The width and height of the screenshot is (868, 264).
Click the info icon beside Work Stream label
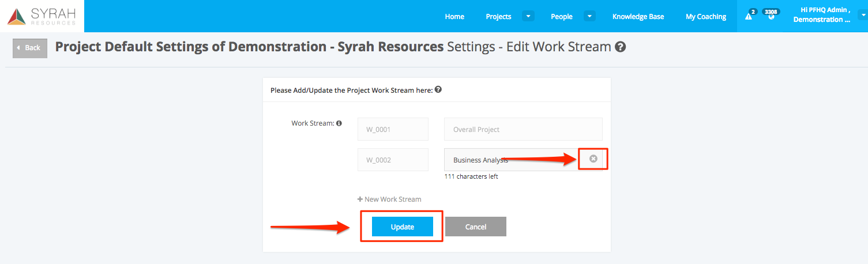point(339,123)
